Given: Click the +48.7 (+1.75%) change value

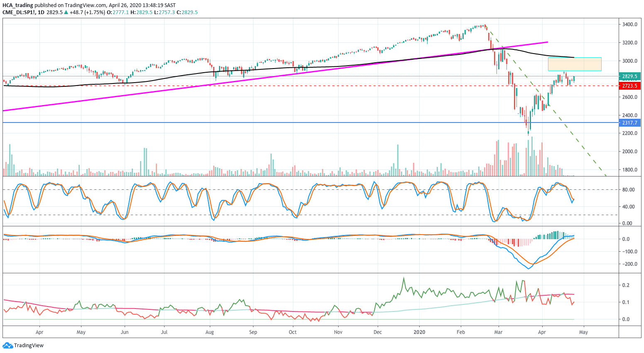Looking at the screenshot, I should tap(87, 12).
